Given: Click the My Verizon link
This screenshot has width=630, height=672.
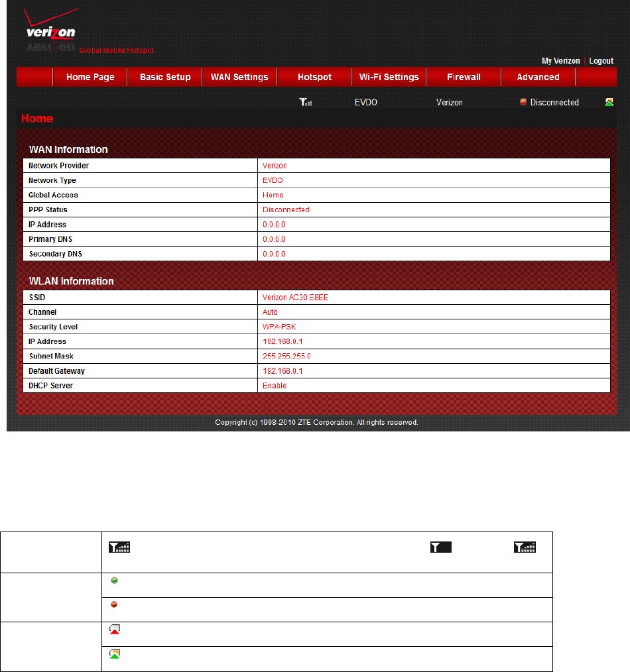Looking at the screenshot, I should [560, 61].
